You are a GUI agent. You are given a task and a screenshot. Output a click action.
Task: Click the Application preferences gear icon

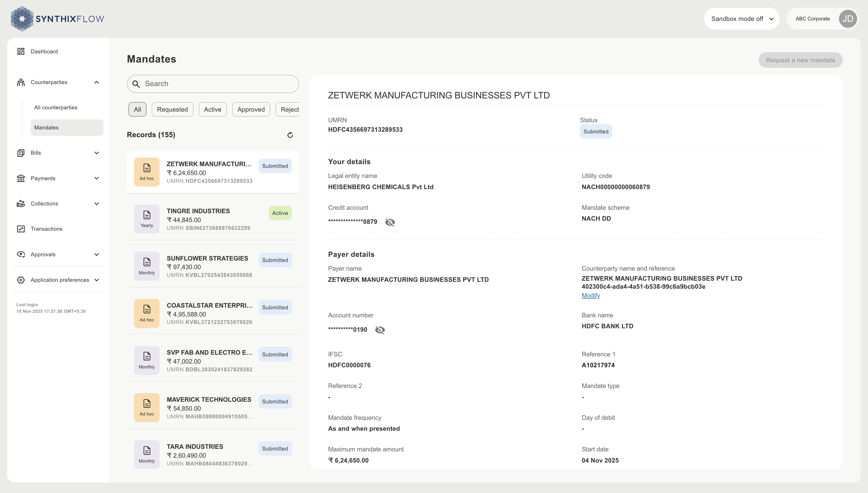[21, 280]
